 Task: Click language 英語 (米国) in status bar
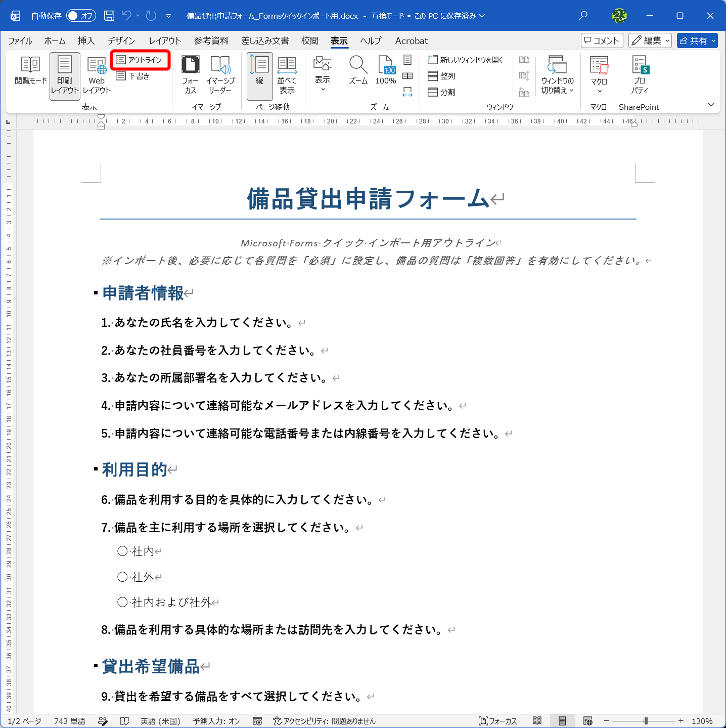tap(160, 721)
